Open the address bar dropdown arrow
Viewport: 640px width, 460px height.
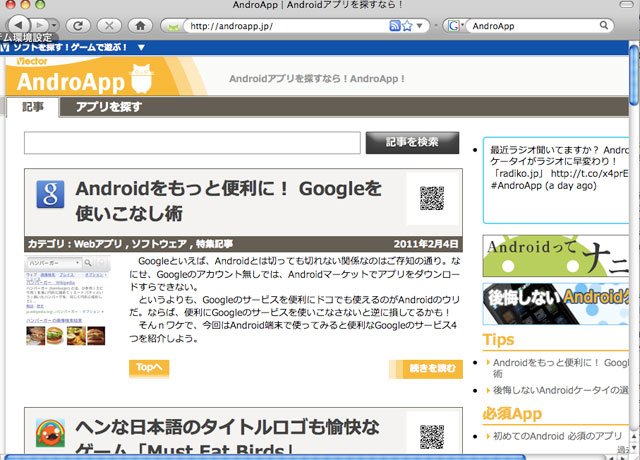click(x=419, y=26)
